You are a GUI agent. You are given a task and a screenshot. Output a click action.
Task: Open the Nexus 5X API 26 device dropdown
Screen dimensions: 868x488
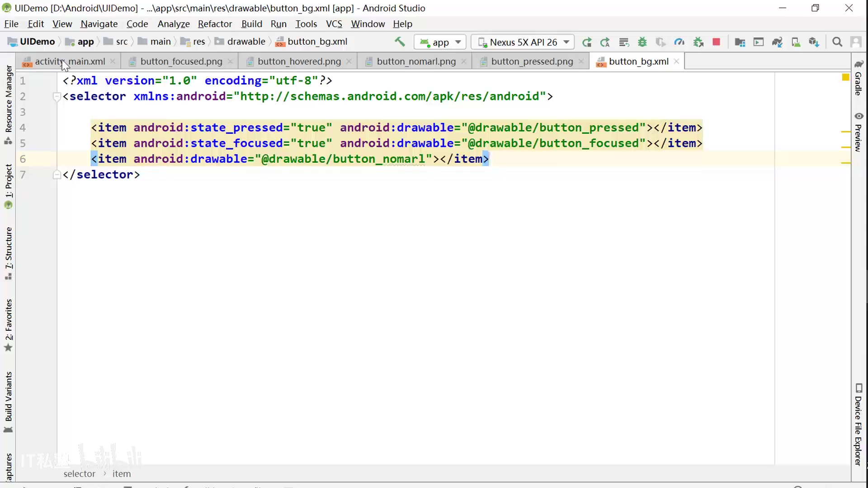coord(523,42)
